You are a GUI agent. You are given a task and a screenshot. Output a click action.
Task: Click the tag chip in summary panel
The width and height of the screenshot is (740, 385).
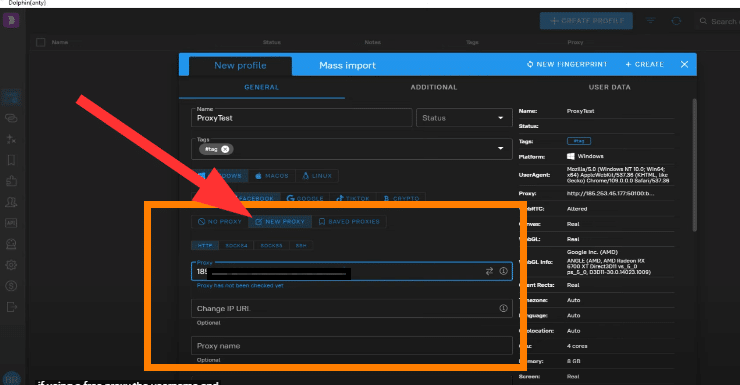pyautogui.click(x=579, y=141)
